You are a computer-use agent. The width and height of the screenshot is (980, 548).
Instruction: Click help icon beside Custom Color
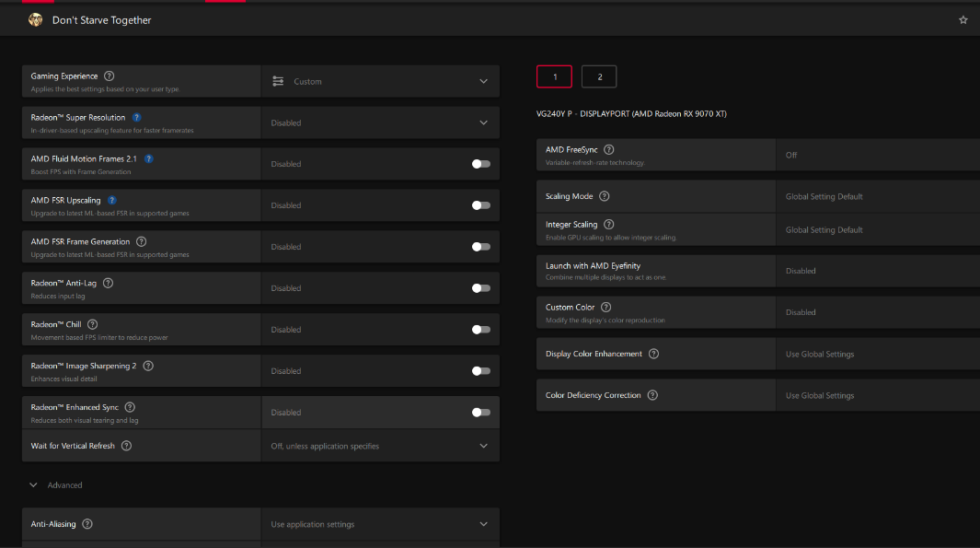(x=605, y=307)
